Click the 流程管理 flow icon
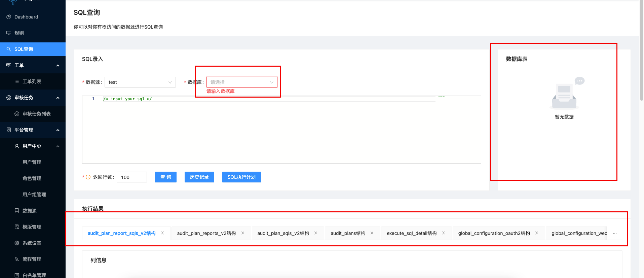This screenshot has height=278, width=644. click(17, 259)
